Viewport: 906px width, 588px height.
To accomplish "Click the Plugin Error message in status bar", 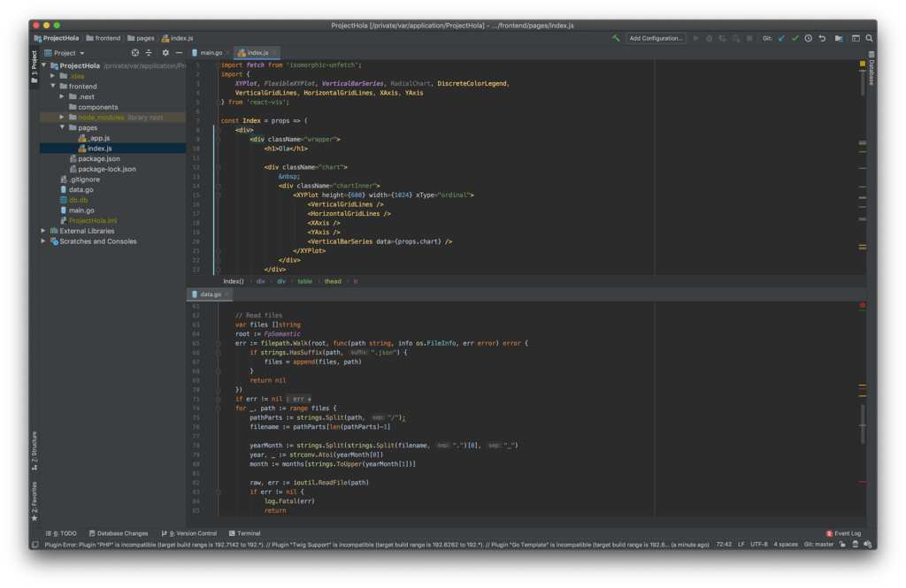I will point(377,544).
